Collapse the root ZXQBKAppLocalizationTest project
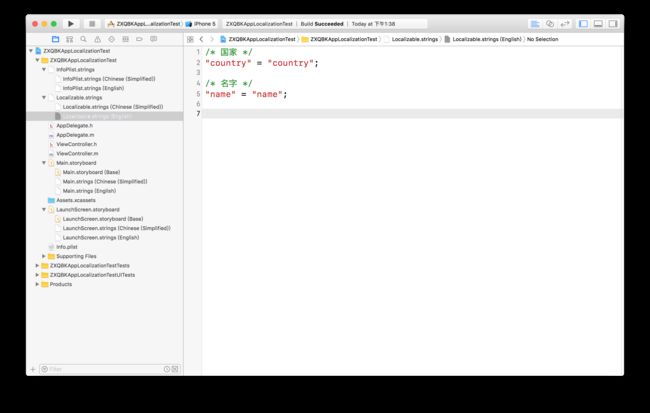 pyautogui.click(x=31, y=51)
